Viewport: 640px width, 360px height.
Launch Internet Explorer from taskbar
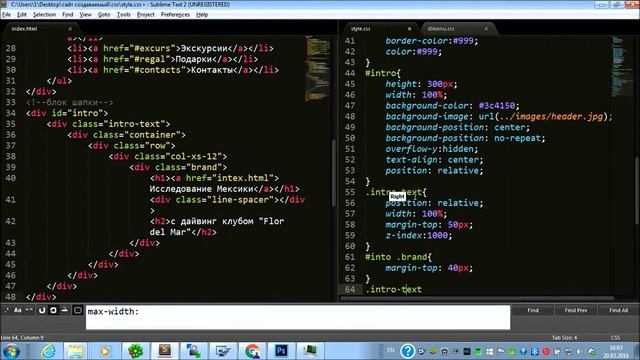tap(48, 351)
